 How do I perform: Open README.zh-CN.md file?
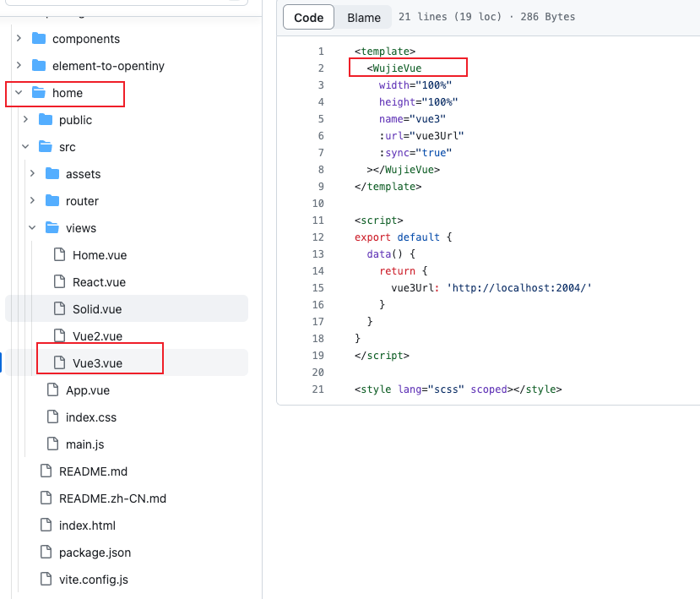(x=112, y=498)
